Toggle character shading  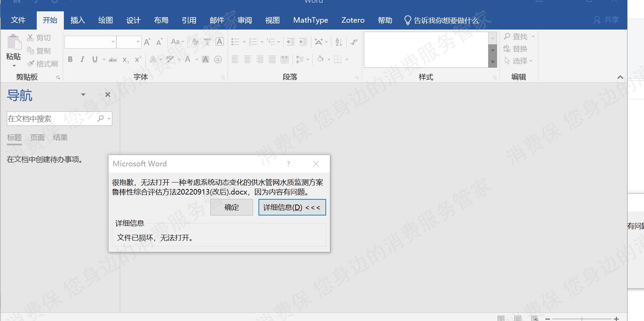(x=205, y=59)
